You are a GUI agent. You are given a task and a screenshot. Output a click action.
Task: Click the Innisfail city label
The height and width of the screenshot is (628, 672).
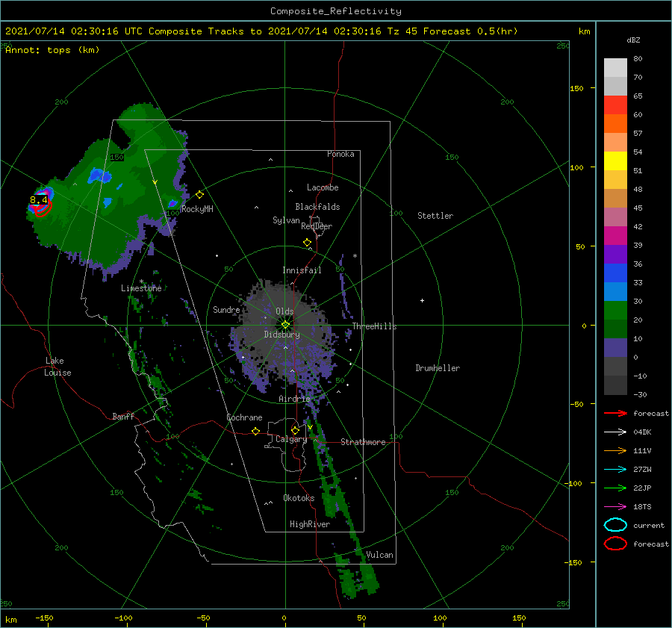[302, 270]
